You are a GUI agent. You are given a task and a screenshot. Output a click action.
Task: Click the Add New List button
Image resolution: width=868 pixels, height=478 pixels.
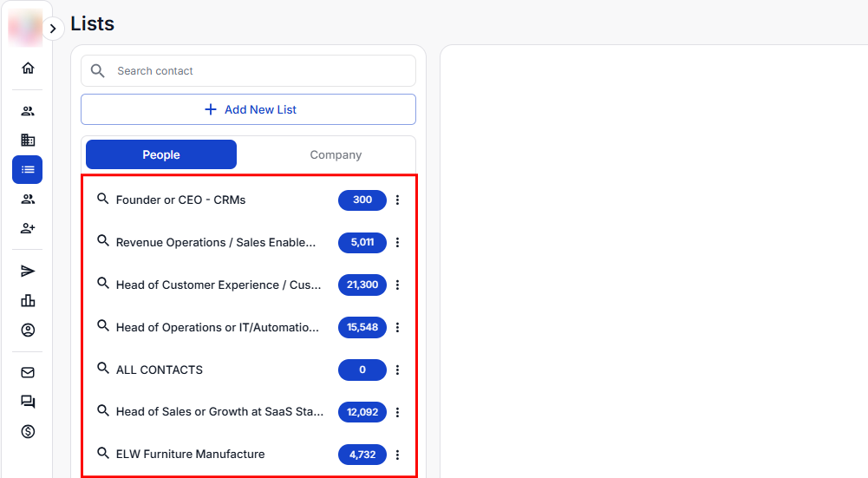[x=248, y=109]
